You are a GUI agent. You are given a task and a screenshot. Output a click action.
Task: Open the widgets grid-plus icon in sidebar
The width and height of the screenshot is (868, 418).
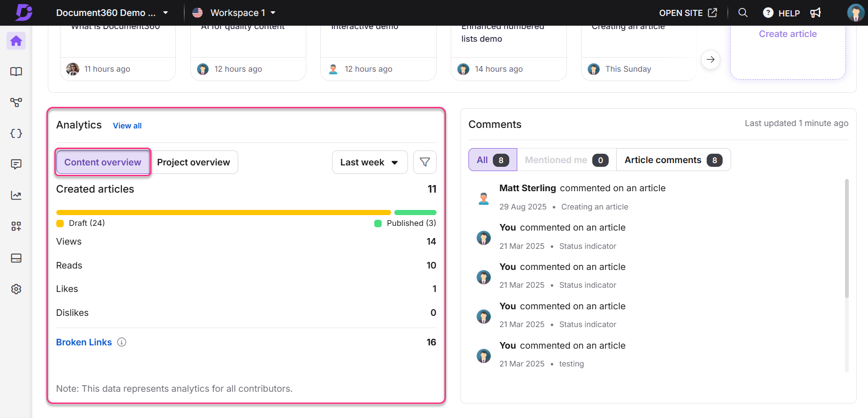pos(16,226)
